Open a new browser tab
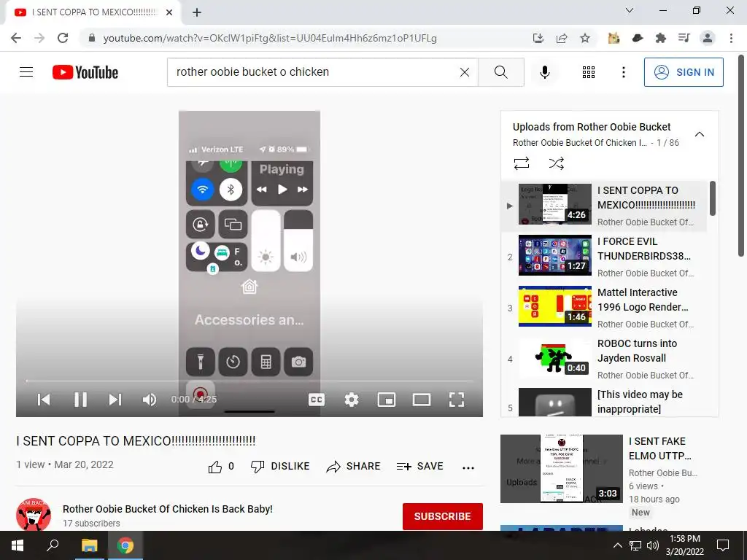This screenshot has width=747, height=560. pos(197,12)
